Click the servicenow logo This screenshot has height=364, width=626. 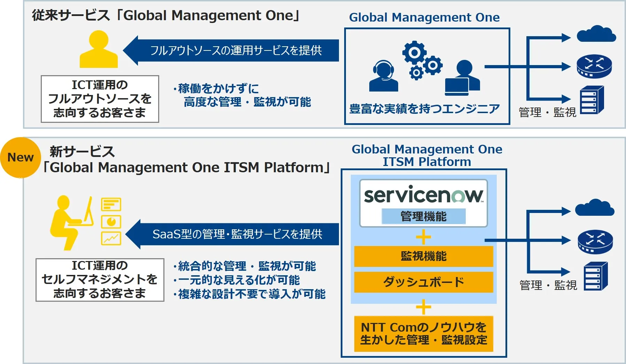tap(423, 195)
